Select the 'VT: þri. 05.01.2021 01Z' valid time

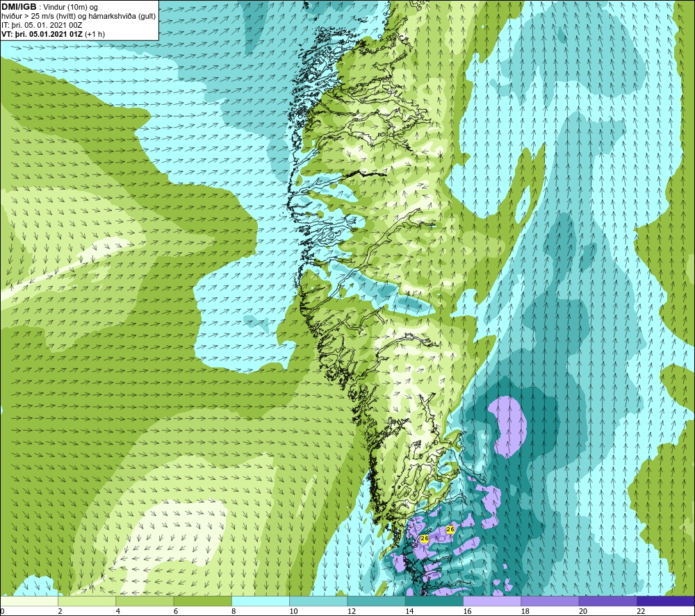coord(42,34)
